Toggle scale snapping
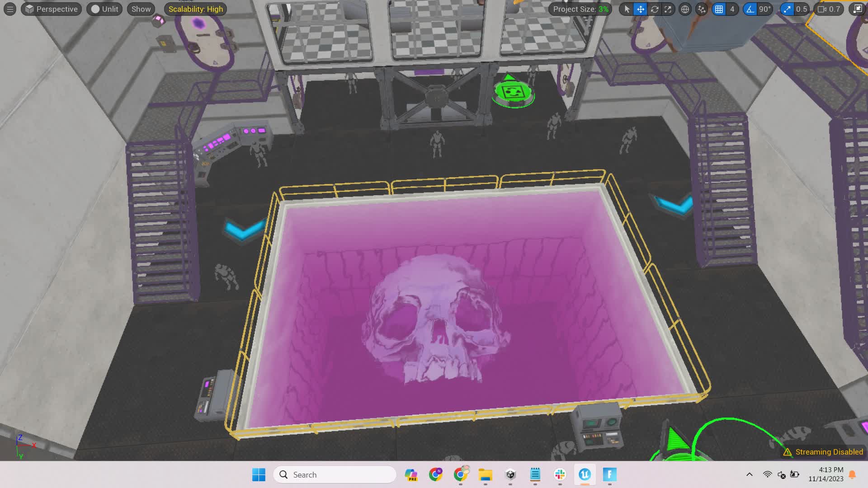 (x=787, y=9)
